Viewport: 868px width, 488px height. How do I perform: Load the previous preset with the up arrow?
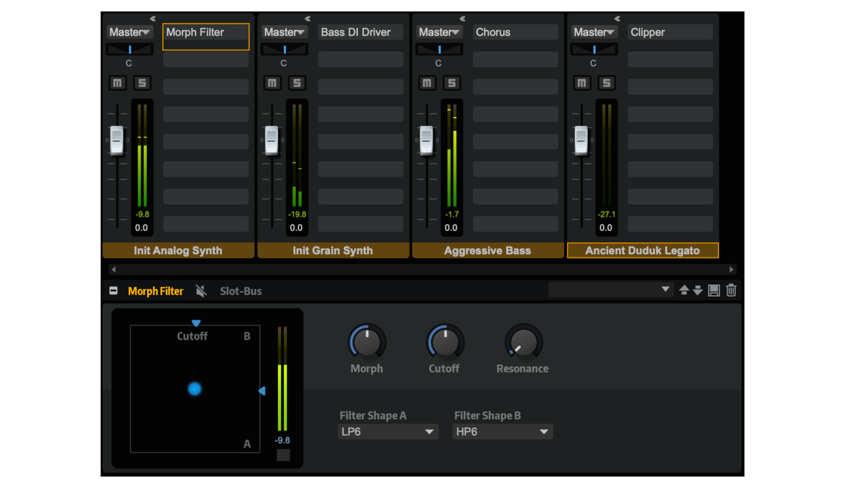[684, 291]
